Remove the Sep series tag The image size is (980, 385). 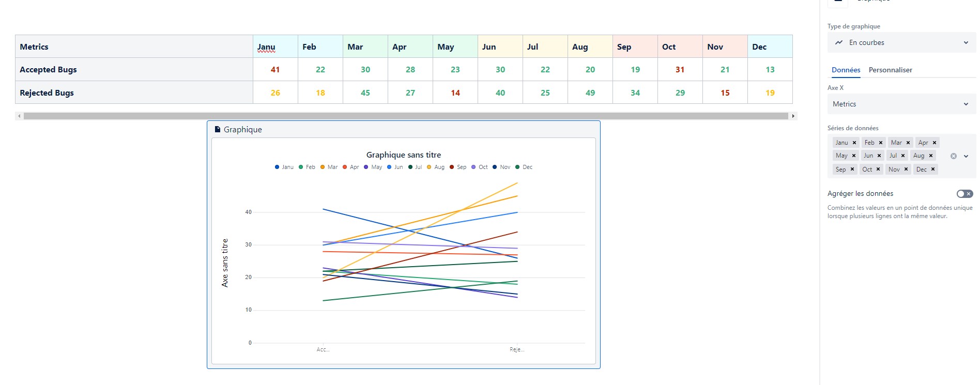tap(852, 169)
